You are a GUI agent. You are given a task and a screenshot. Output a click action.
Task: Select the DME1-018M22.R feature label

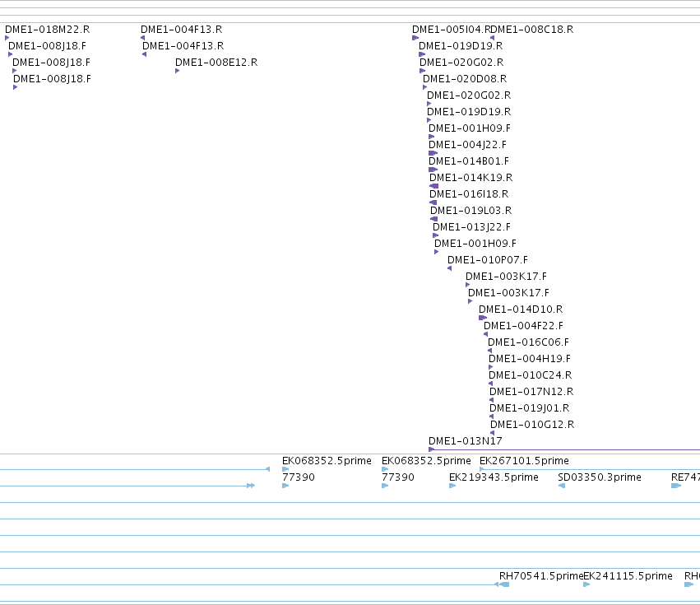click(x=48, y=30)
